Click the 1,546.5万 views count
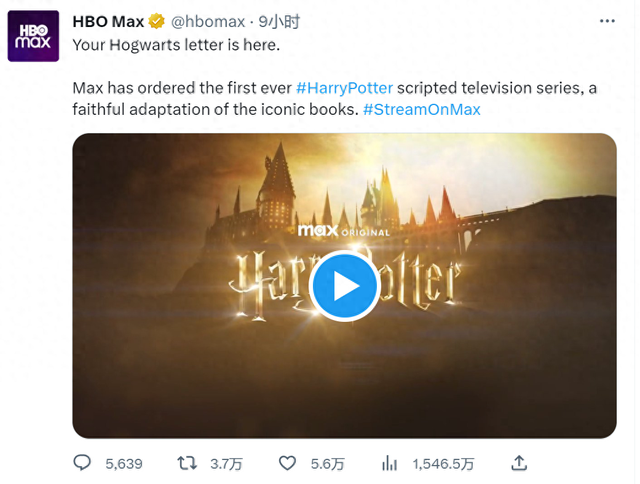640x484 pixels. click(443, 464)
